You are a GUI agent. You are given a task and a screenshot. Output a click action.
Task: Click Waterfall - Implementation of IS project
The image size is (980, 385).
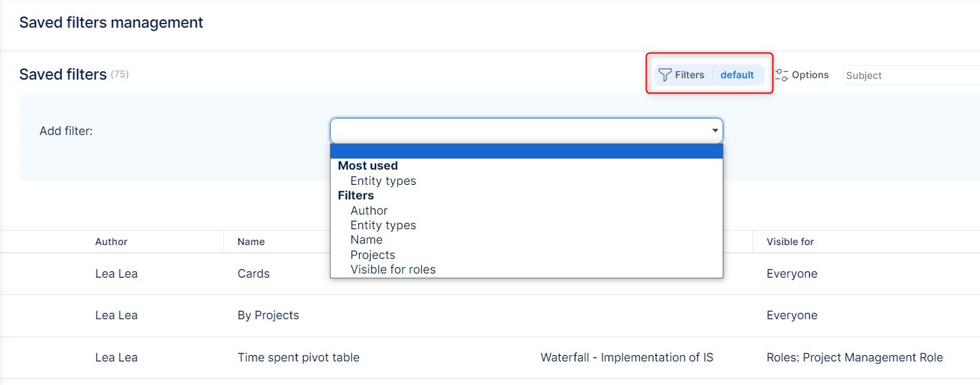[x=627, y=357]
